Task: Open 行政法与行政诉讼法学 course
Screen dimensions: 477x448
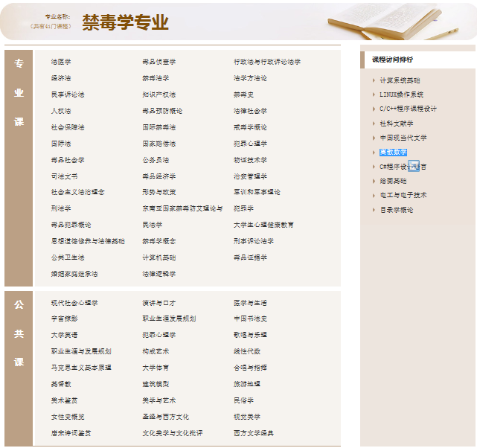Action: click(x=267, y=62)
